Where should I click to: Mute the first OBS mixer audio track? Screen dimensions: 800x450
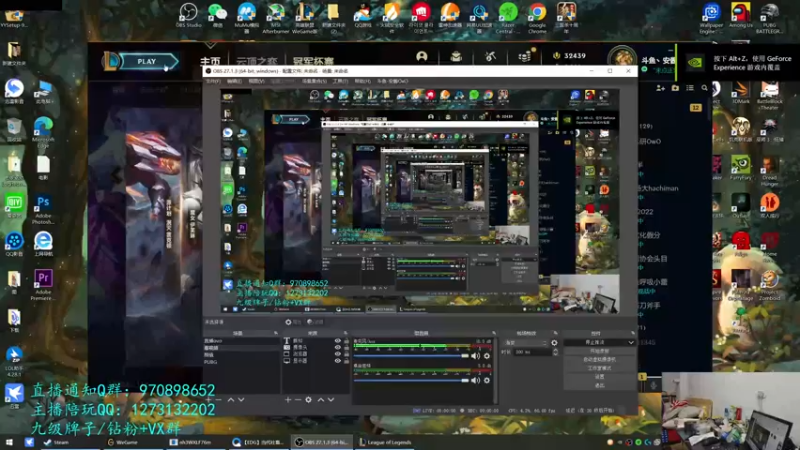[x=476, y=356]
